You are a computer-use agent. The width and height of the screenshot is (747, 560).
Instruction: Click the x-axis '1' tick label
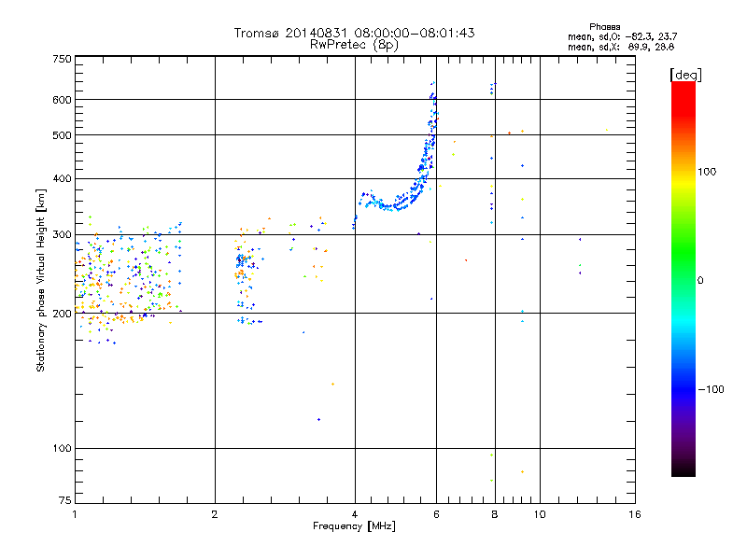[x=75, y=514]
